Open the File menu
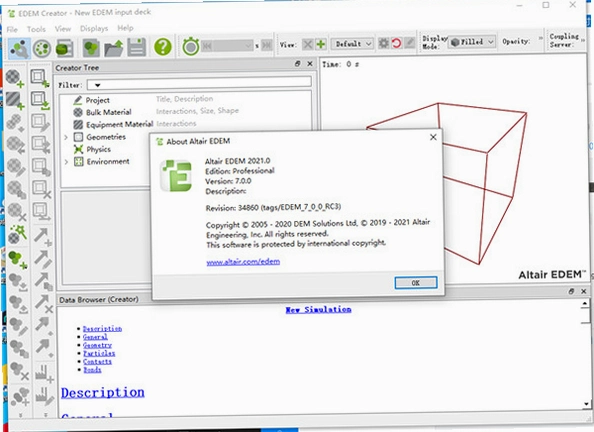This screenshot has height=432, width=594. pyautogui.click(x=12, y=29)
